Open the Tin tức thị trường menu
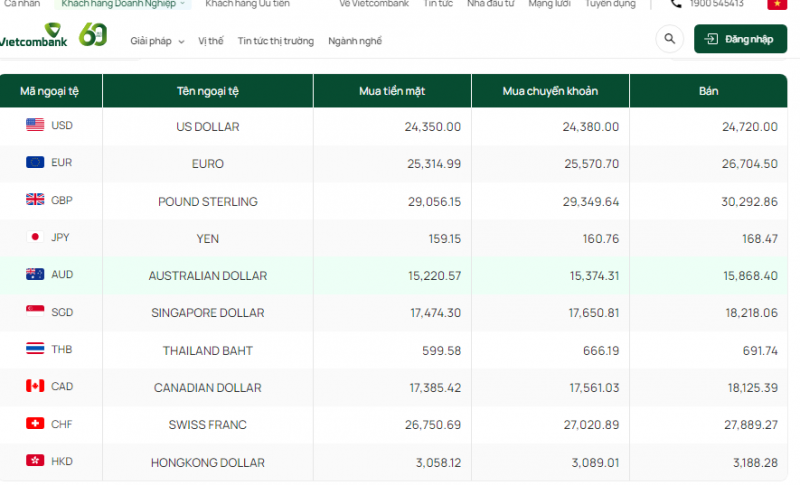The image size is (800, 485). [275, 41]
